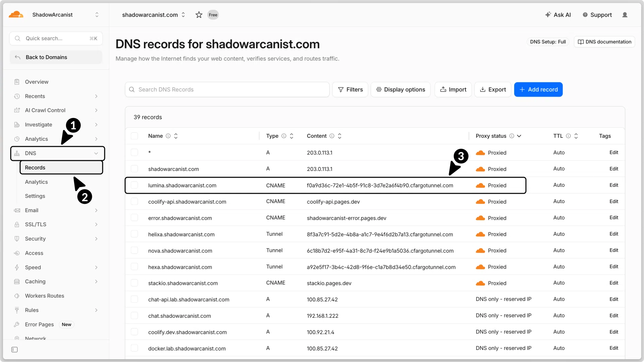Click the Export button
Screen dimensions: 644x362
(493, 89)
